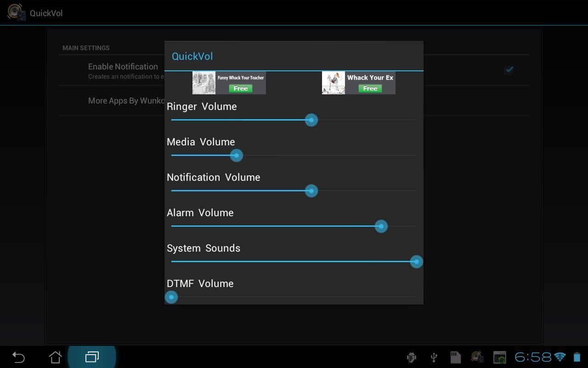The height and width of the screenshot is (368, 588).
Task: Click the Ringer Volume slider handle
Action: pos(311,120)
